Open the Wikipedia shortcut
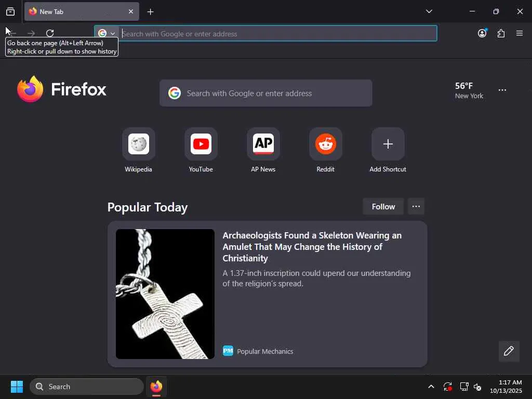 [x=138, y=150]
